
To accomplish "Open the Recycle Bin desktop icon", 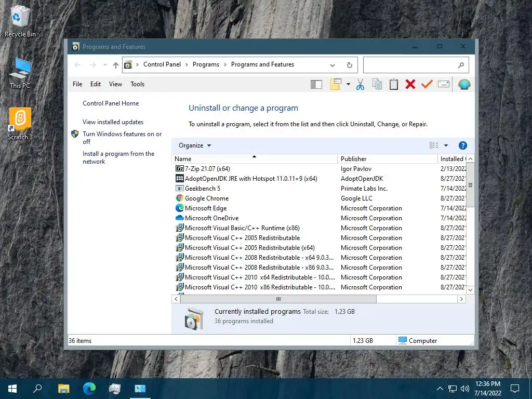I will click(x=20, y=21).
